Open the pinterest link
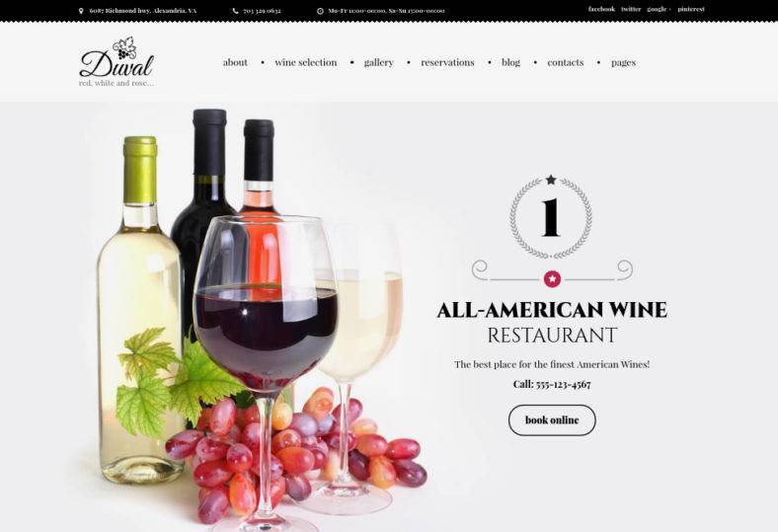 tap(691, 9)
